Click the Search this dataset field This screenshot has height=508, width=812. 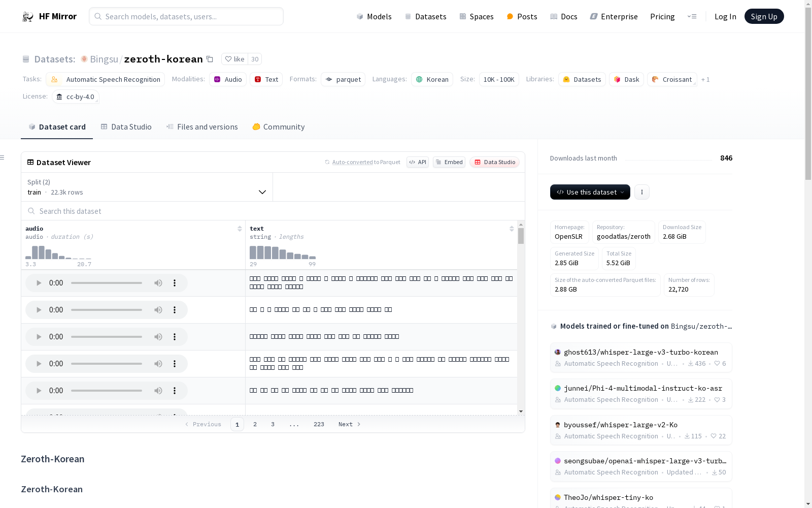pyautogui.click(x=273, y=211)
